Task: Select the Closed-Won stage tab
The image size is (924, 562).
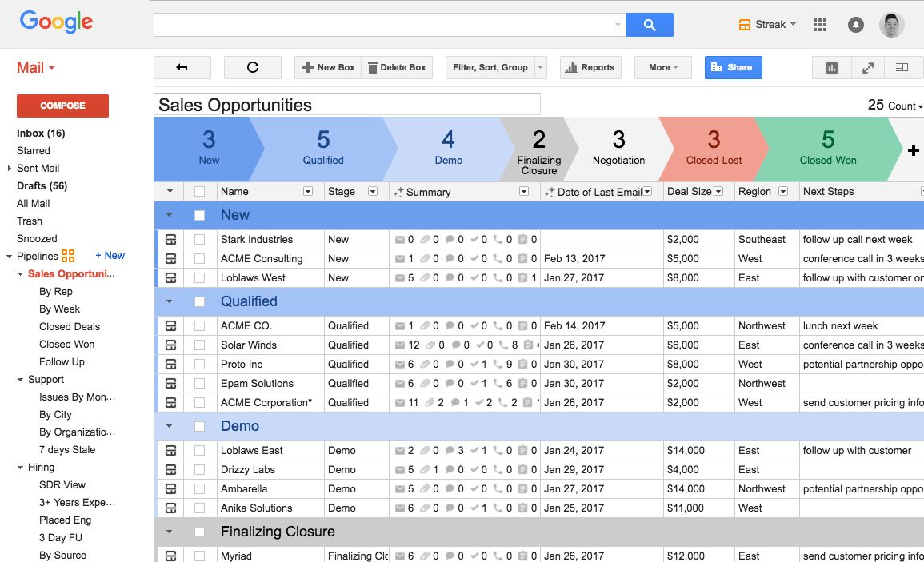Action: (827, 149)
